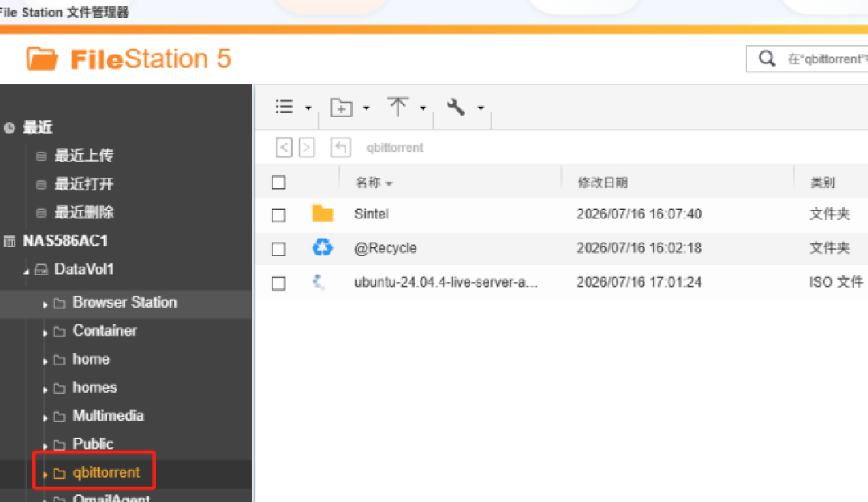
Task: Click the @Recycle recycle bin icon
Action: pos(322,247)
